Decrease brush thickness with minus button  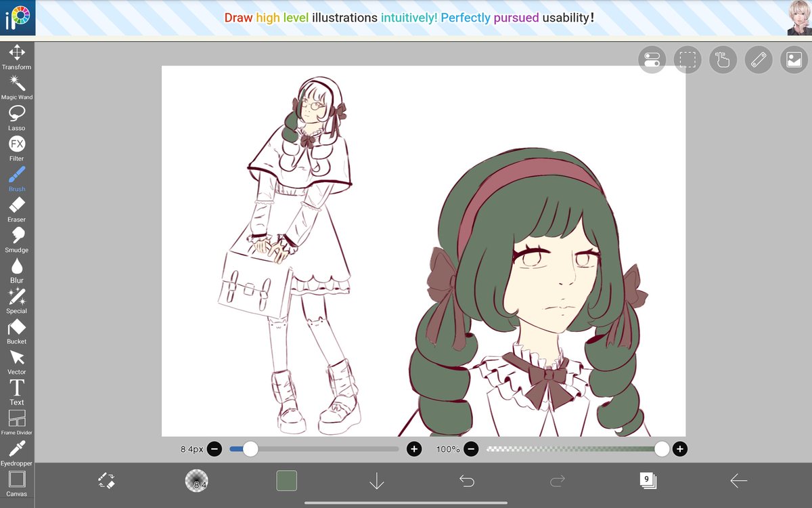tap(214, 448)
